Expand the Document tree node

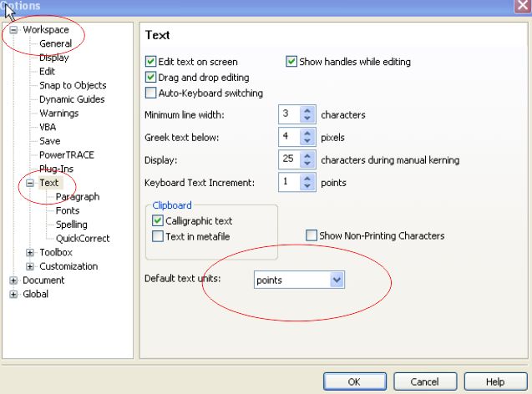click(x=13, y=280)
